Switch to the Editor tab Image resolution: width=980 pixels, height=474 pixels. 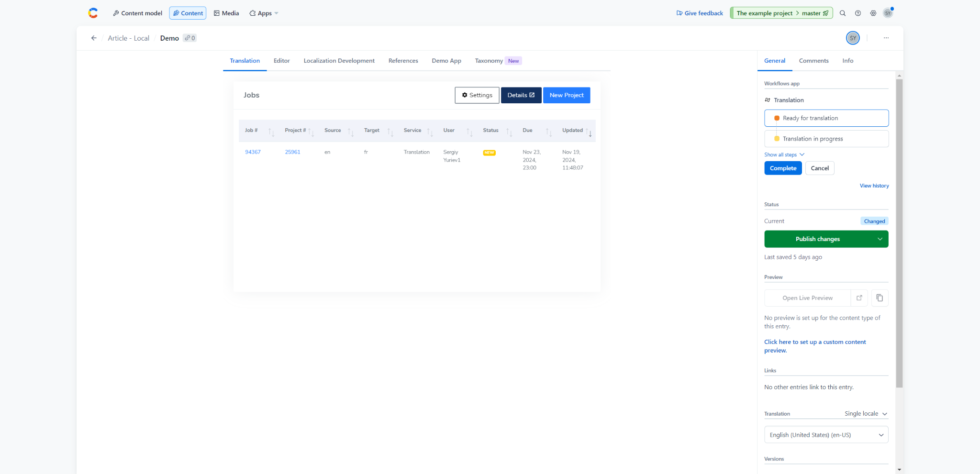click(x=282, y=61)
